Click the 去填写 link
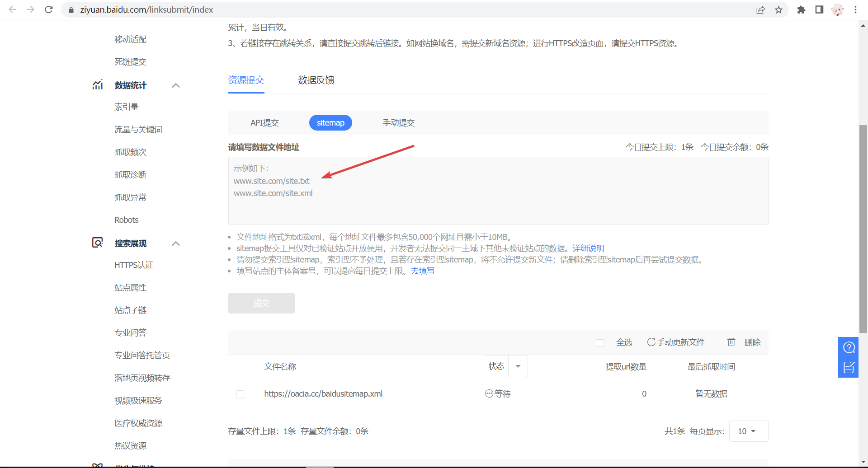The image size is (868, 468). (422, 271)
